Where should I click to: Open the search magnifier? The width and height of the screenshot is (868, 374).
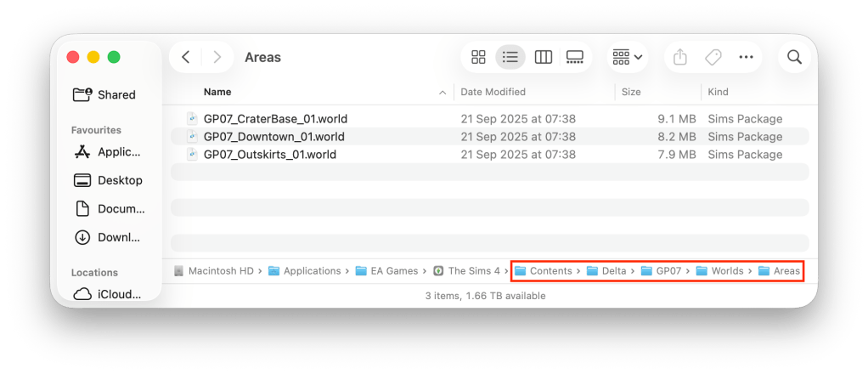point(794,57)
